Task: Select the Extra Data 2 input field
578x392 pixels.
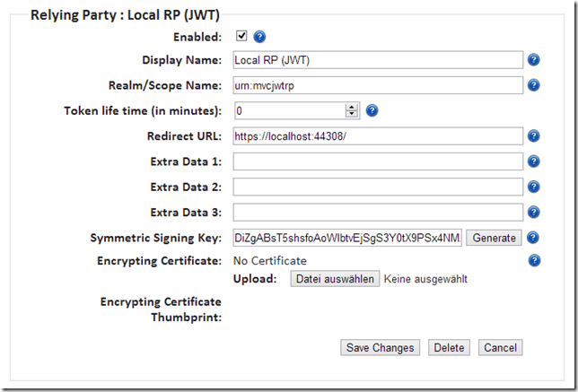Action: click(377, 187)
